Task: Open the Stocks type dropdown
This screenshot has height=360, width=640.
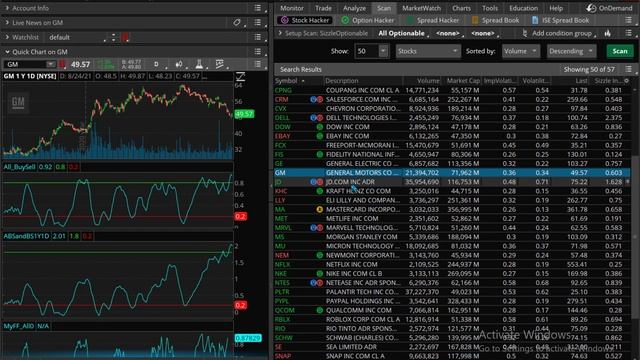Action: [428, 51]
